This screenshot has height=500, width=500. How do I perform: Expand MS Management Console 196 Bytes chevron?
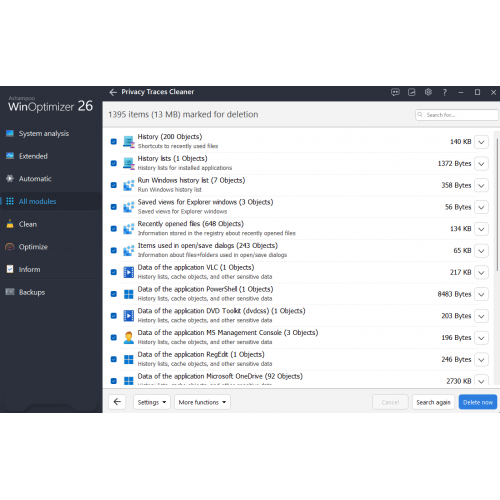pos(481,338)
